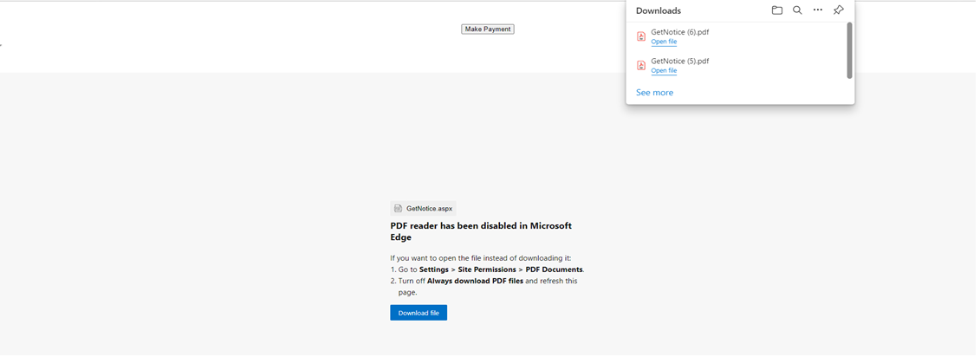The image size is (980, 357).
Task: Click the search downloads magnifier icon
Action: [797, 10]
